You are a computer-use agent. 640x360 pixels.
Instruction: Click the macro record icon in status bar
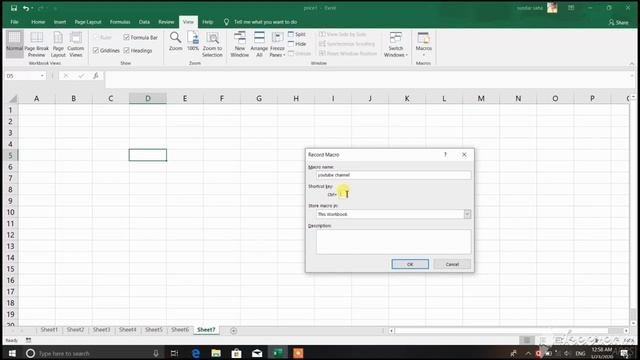[28, 340]
